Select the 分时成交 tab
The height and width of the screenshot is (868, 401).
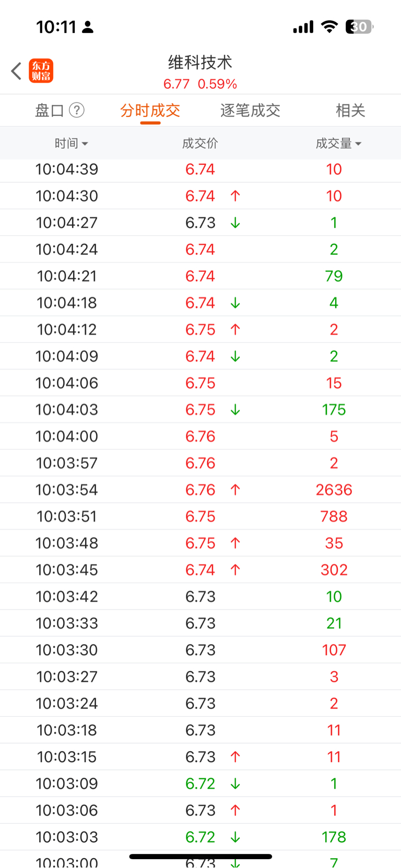(x=150, y=111)
